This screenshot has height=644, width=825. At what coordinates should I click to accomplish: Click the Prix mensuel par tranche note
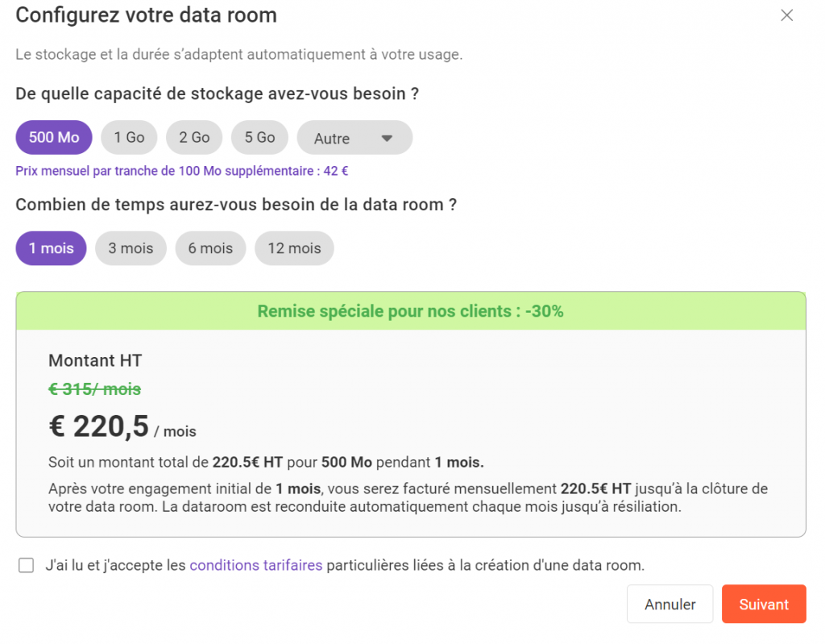click(x=181, y=171)
